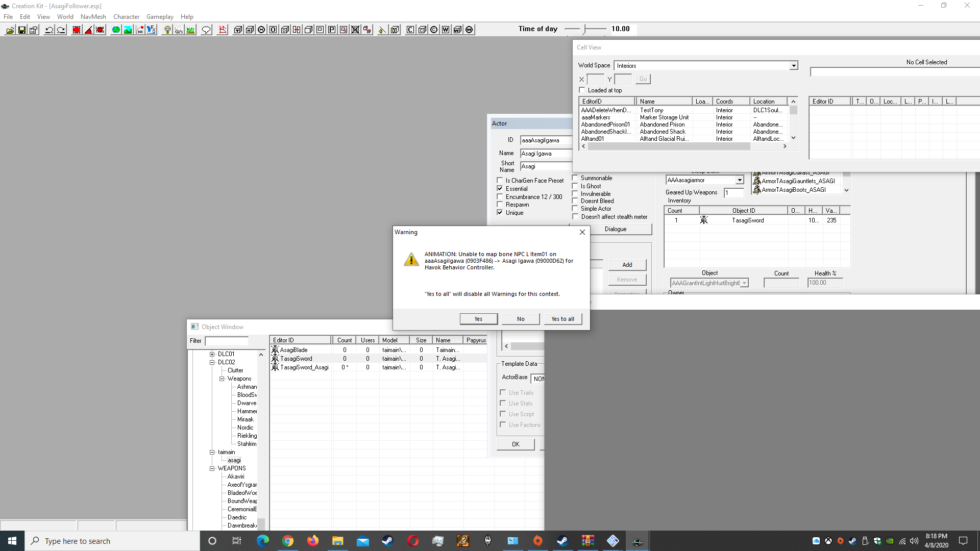980x551 pixels.
Task: Open the File menu
Action: (x=8, y=17)
